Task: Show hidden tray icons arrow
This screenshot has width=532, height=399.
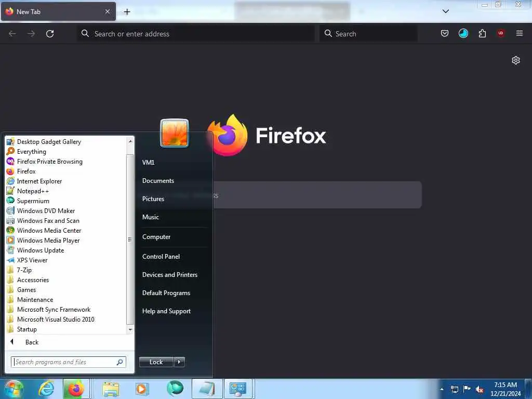Action: pos(442,389)
